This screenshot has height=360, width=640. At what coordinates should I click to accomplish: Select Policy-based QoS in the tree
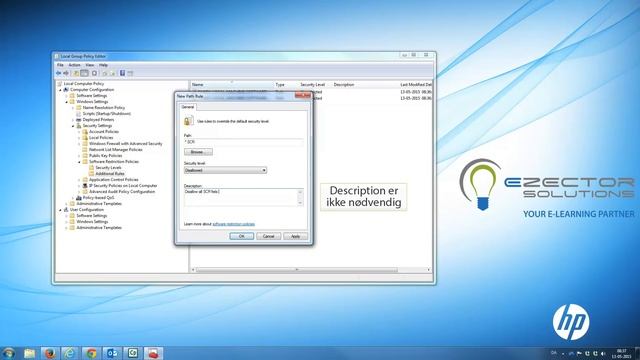98,198
